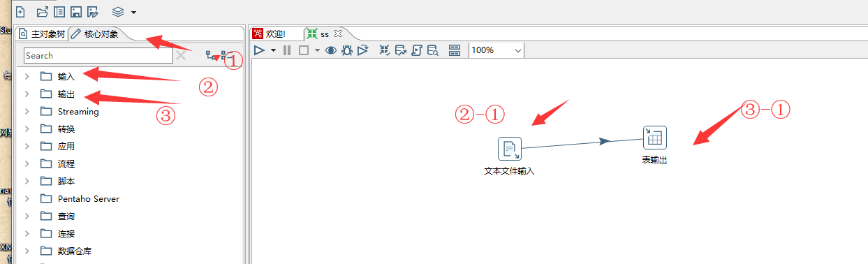Click the Verify transformation icon

[385, 50]
